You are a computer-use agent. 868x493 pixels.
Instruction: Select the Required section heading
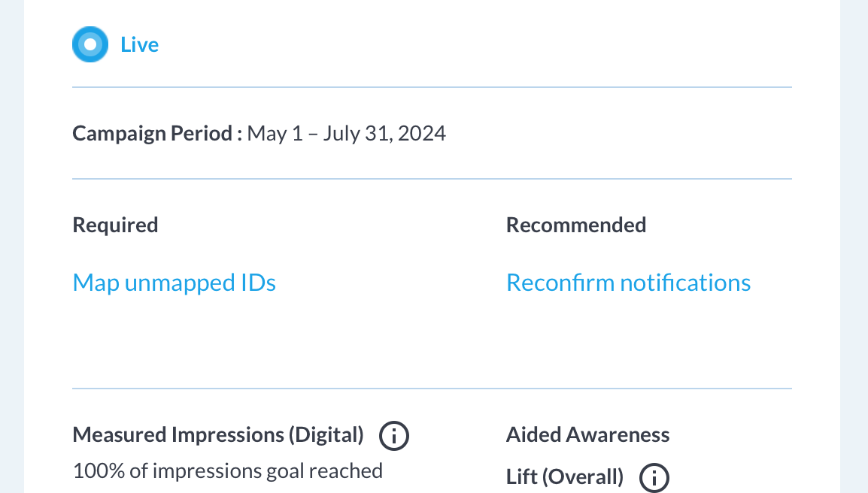115,225
